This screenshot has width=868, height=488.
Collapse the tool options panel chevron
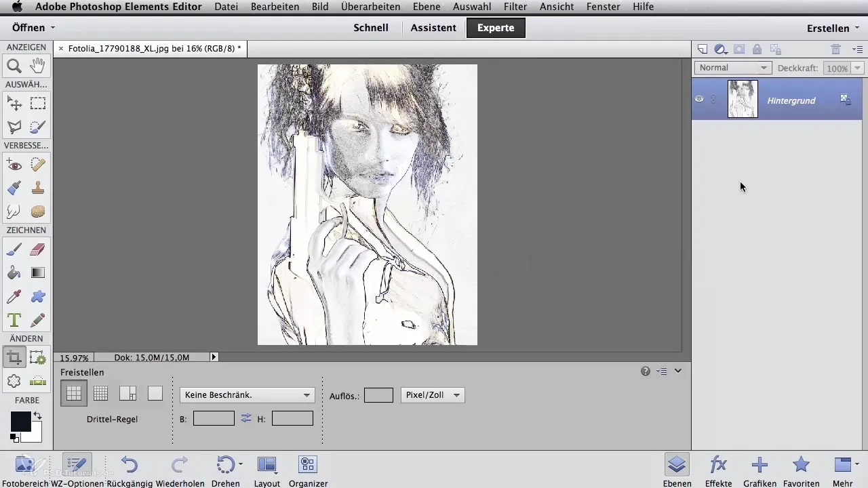click(x=677, y=371)
